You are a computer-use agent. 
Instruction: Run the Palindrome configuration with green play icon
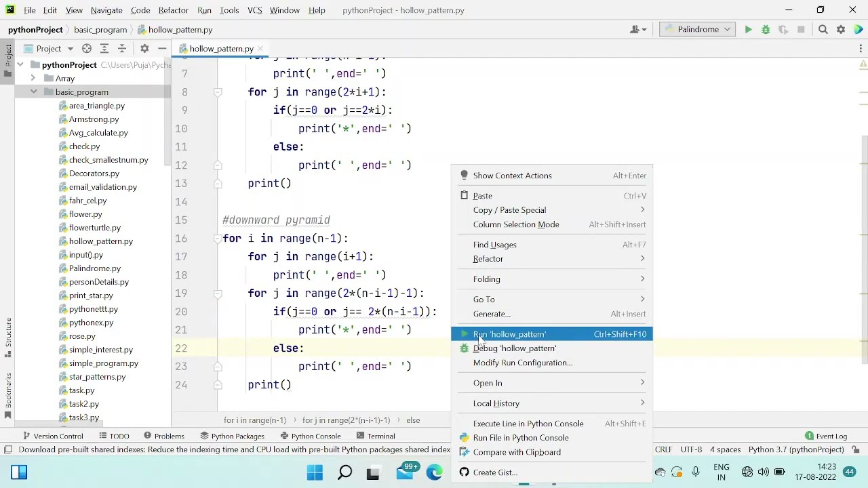coord(748,30)
